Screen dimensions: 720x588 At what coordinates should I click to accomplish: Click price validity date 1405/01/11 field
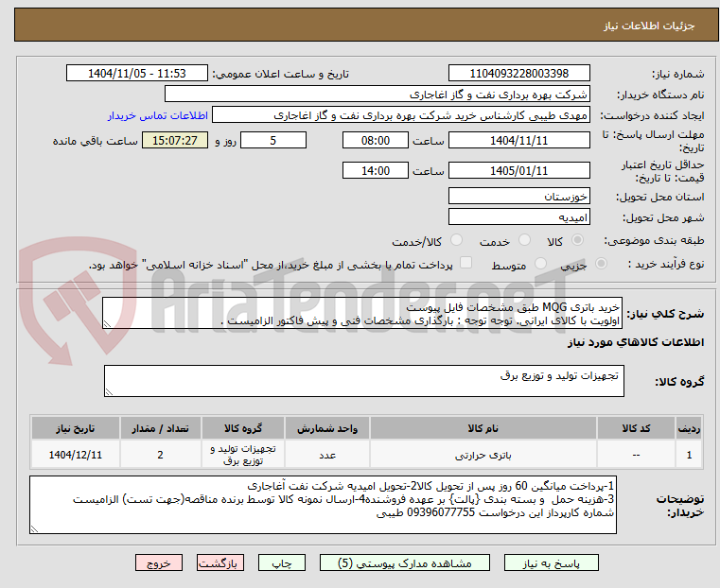pyautogui.click(x=518, y=170)
